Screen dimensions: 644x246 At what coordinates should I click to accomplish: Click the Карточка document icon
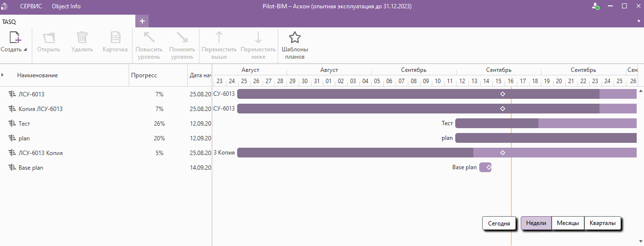pos(115,38)
